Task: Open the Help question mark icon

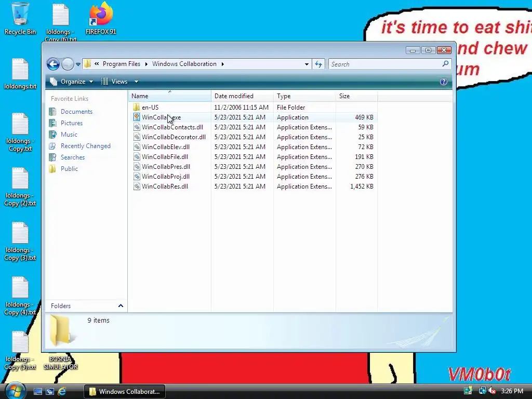Action: coord(443,82)
